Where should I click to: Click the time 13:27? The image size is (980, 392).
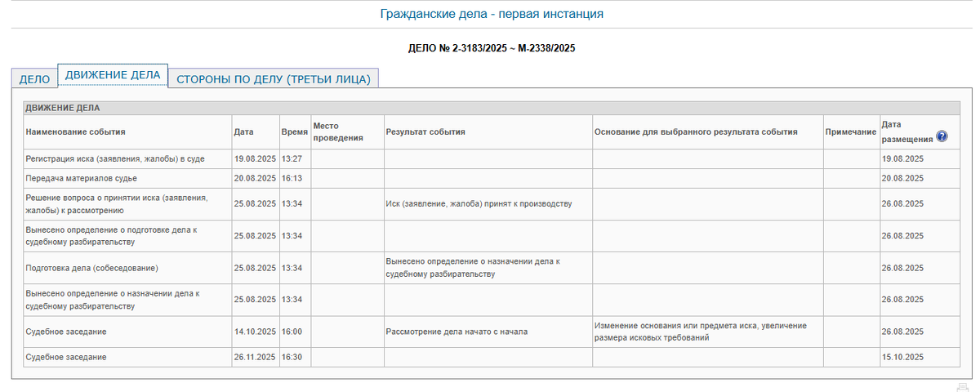[292, 158]
